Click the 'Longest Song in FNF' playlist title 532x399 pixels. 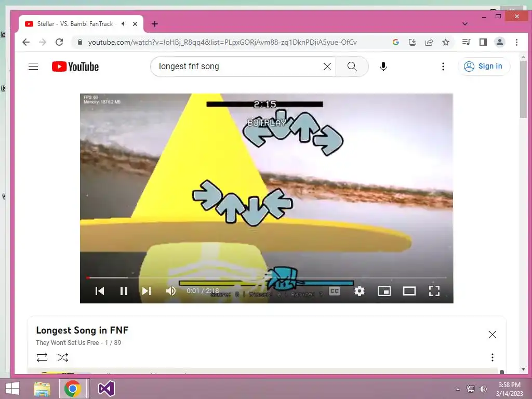(x=82, y=330)
